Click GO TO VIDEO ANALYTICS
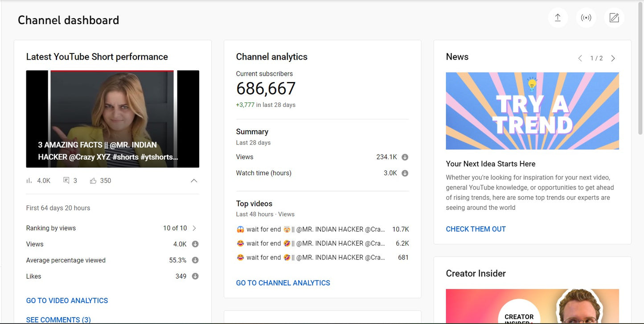644x324 pixels. [x=67, y=300]
